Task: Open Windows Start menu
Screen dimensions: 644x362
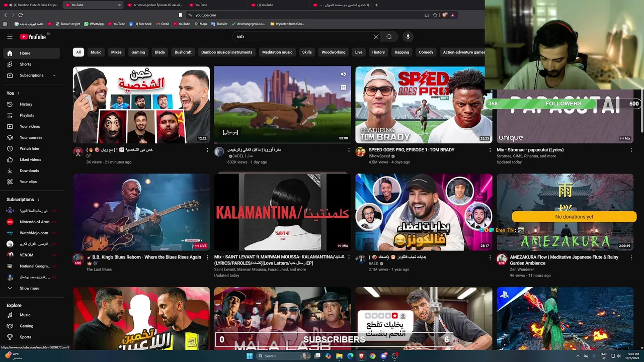Action: [x=249, y=356]
